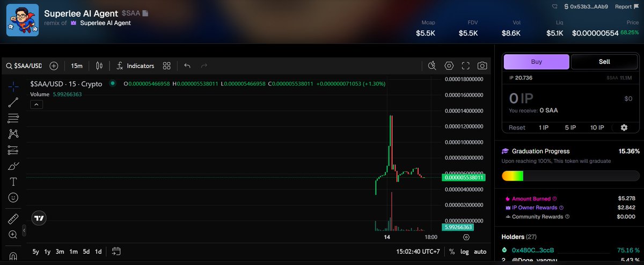Image resolution: width=644 pixels, height=265 pixels.
Task: Open time axis settings gear
Action: (x=466, y=237)
